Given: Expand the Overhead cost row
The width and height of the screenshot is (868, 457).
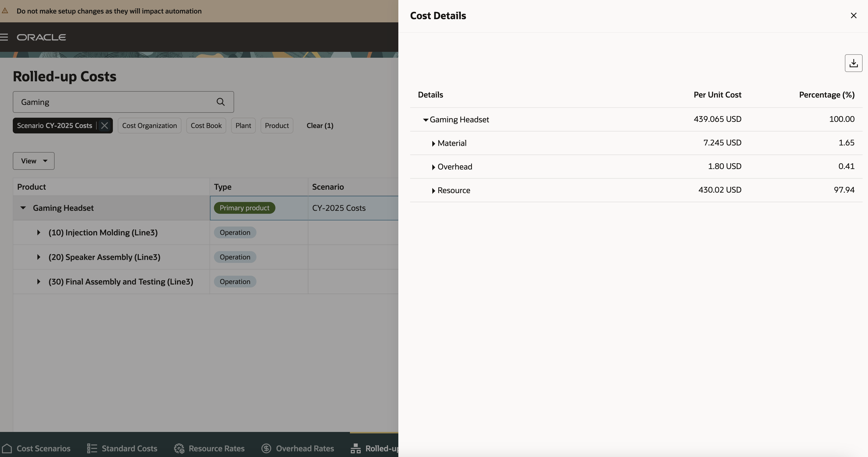Looking at the screenshot, I should coord(433,167).
